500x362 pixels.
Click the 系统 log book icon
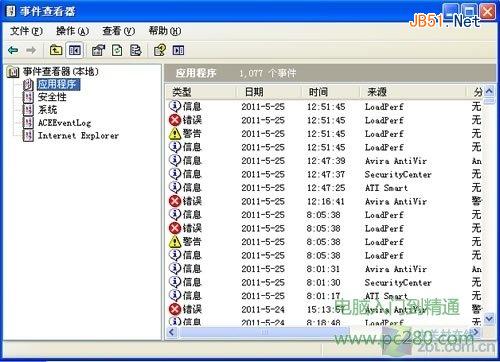pos(29,110)
